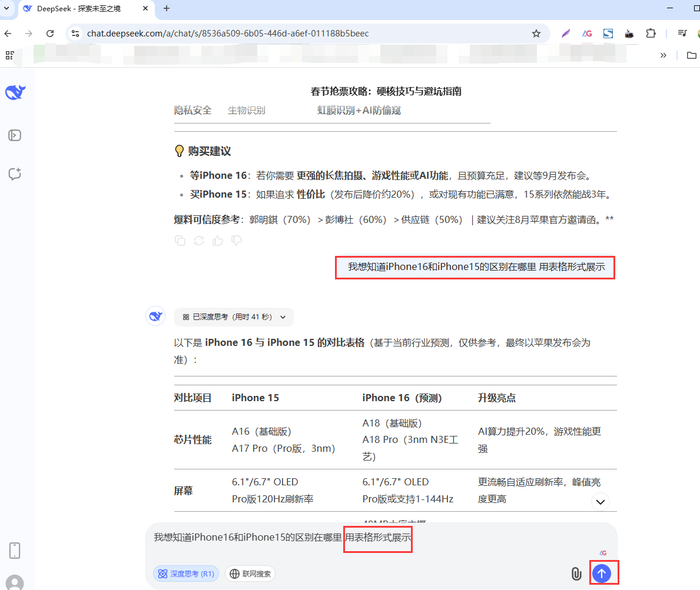700x590 pixels.
Task: Close the DeepSeek tab
Action: coord(145,8)
